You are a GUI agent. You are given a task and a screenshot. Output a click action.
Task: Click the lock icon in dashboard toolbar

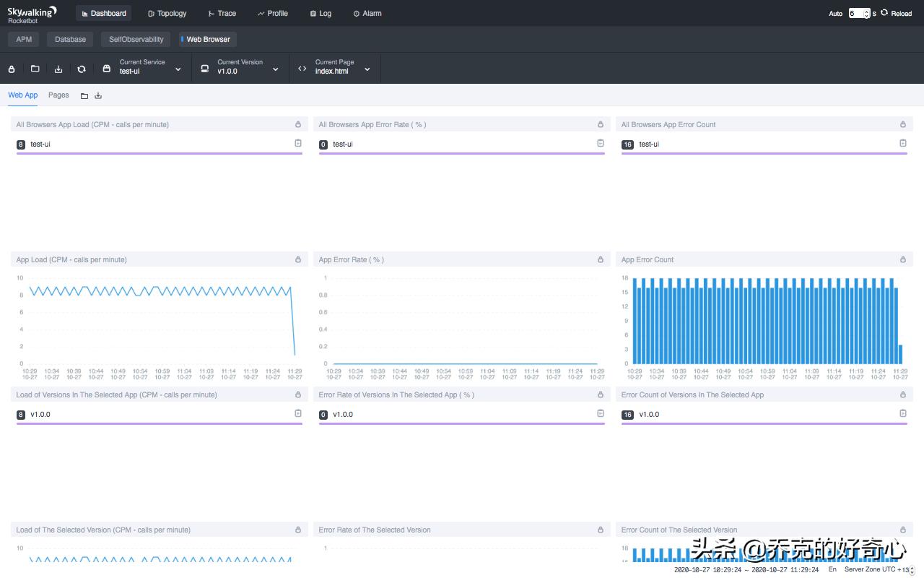[12, 69]
